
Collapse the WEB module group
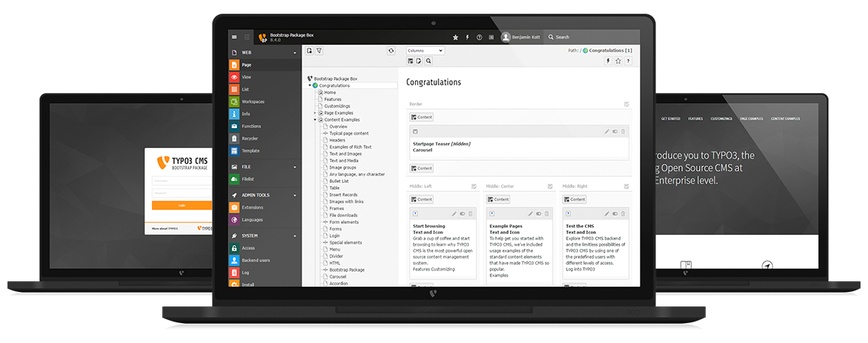click(x=295, y=53)
